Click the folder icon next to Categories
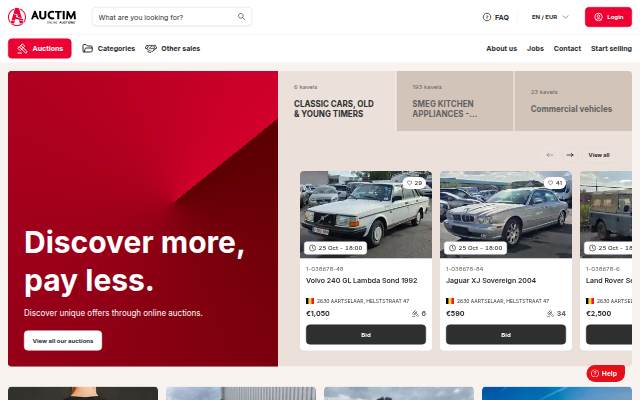This screenshot has width=640, height=400. 87,49
